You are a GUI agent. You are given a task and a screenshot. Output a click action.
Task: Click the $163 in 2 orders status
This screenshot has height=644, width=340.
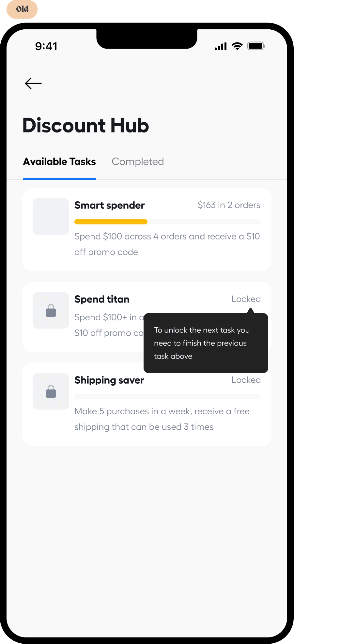point(229,205)
